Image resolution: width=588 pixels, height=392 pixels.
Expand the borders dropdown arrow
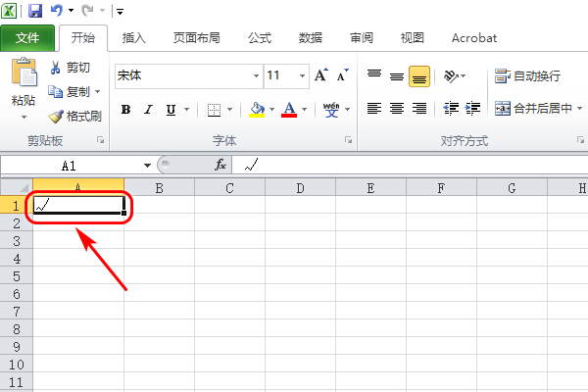click(230, 110)
